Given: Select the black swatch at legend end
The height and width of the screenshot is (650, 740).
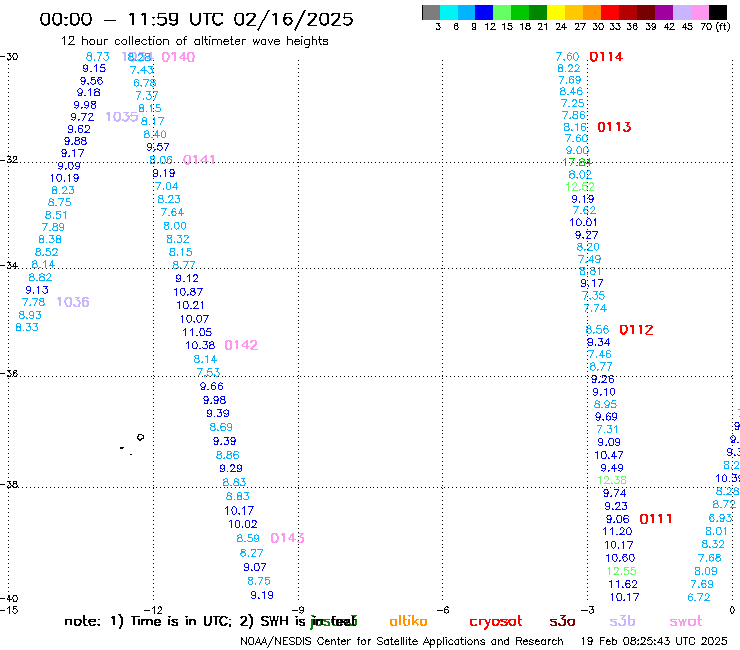Looking at the screenshot, I should (x=718, y=12).
